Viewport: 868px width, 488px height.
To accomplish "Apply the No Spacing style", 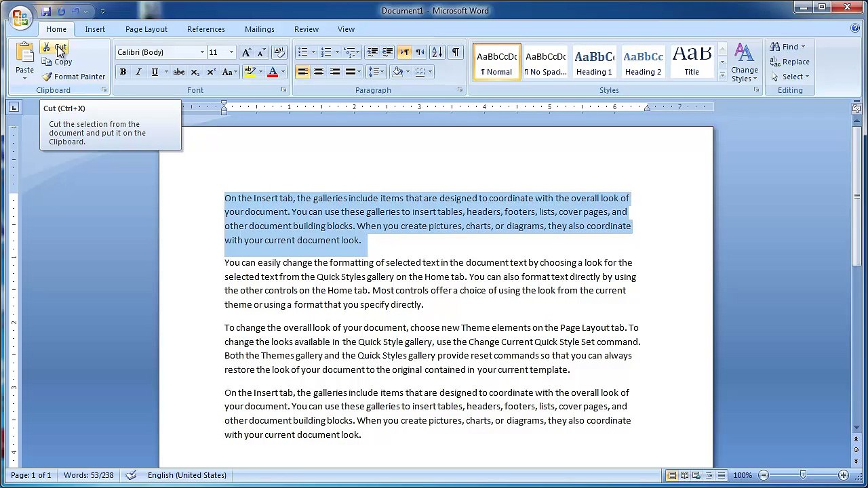I will pos(546,62).
